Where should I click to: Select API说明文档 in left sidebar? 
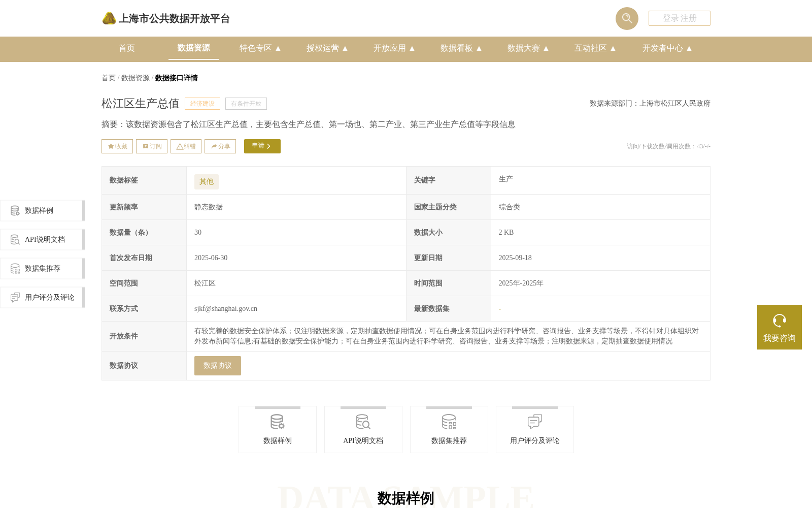click(x=43, y=240)
